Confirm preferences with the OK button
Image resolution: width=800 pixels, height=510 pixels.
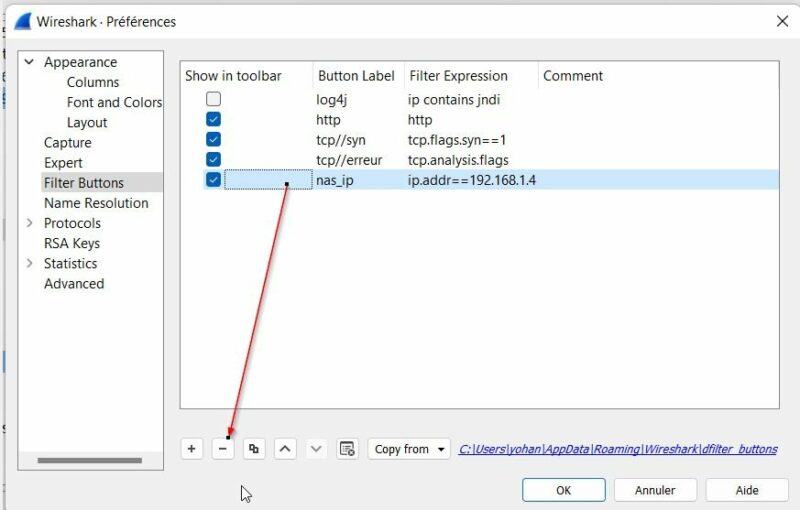(x=564, y=490)
